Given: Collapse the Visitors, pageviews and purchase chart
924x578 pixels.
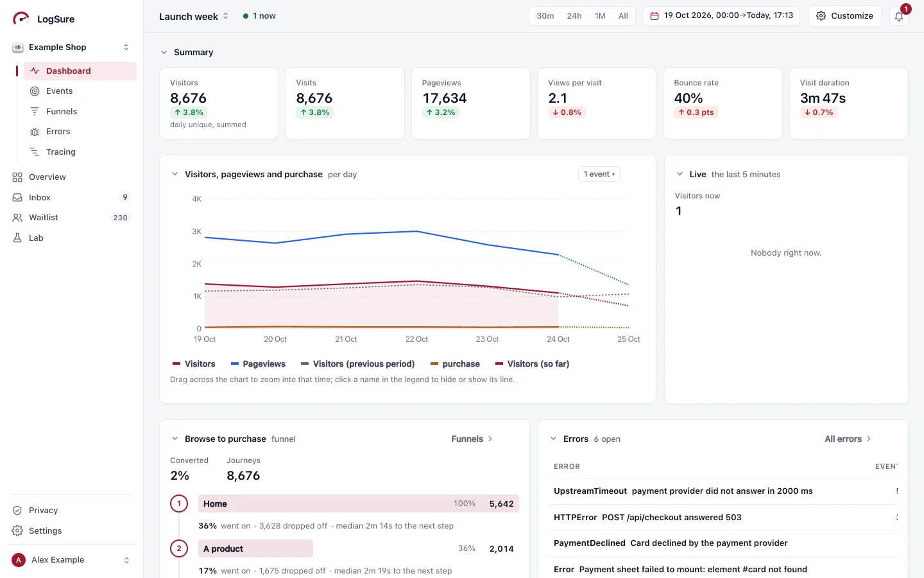Looking at the screenshot, I should [175, 174].
